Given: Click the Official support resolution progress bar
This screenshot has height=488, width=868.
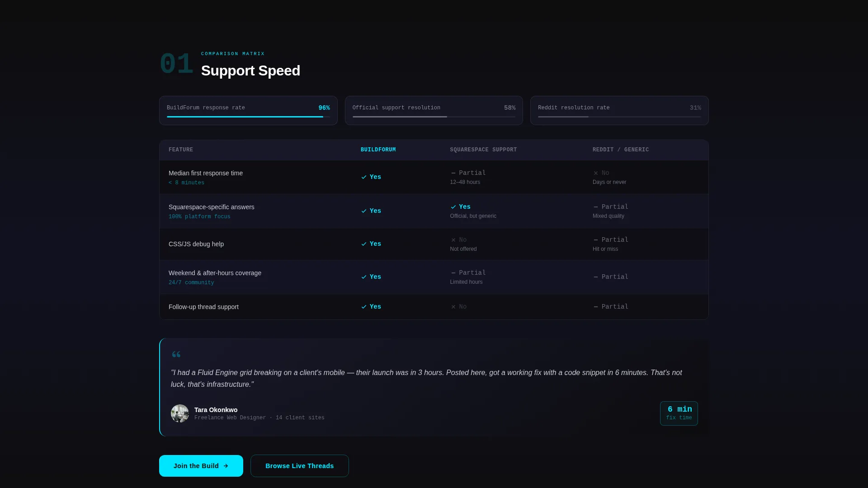Looking at the screenshot, I should click(434, 117).
